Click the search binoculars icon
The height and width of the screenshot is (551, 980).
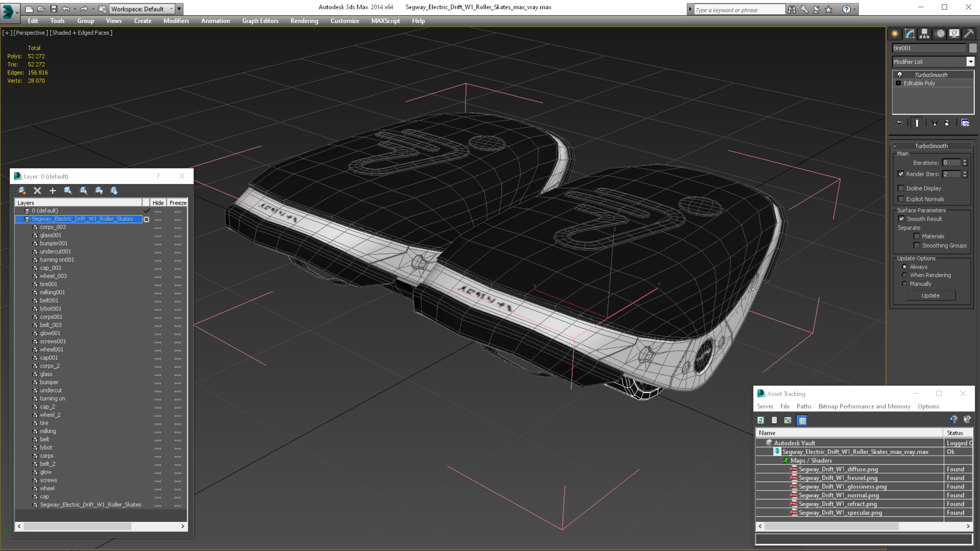[792, 9]
